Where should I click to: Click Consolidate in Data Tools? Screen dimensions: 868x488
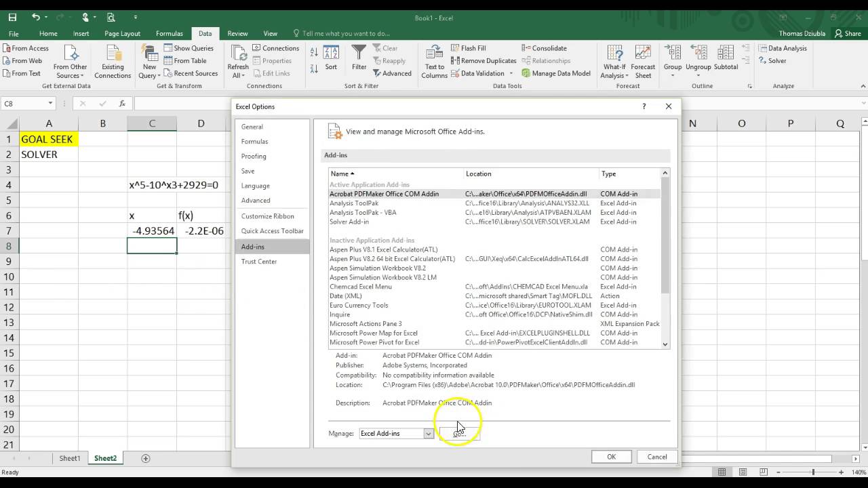[x=544, y=48]
